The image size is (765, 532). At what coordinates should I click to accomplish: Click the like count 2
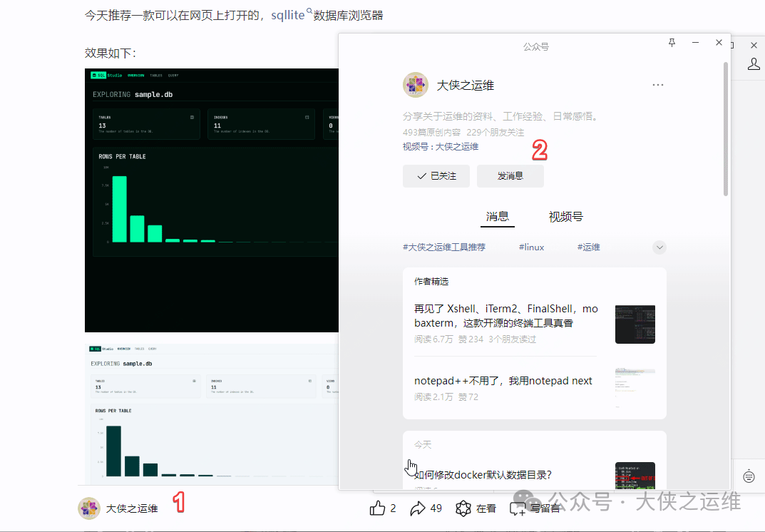click(x=394, y=508)
